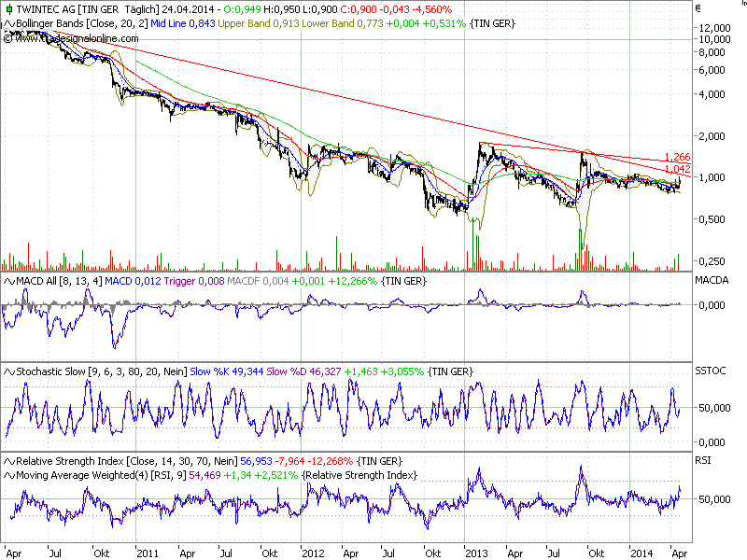Click the wave icon beside Relative Strength Index
This screenshot has height=560, width=747.
[8, 461]
